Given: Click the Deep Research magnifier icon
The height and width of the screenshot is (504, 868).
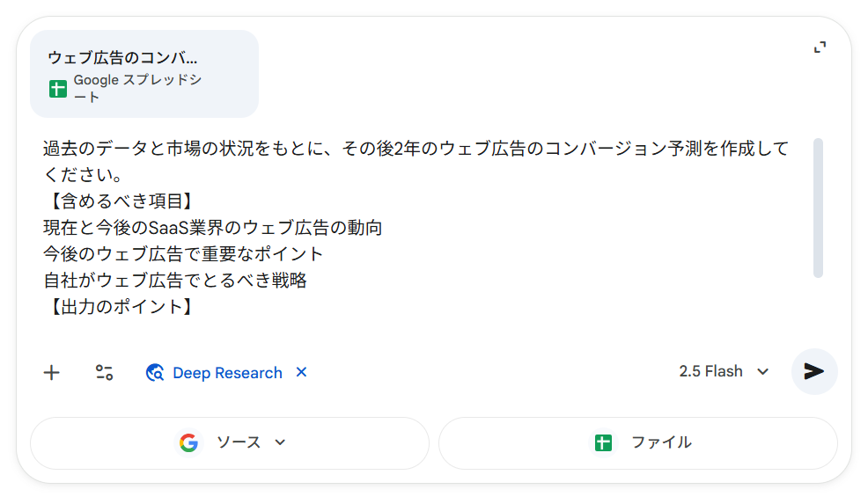Looking at the screenshot, I should pos(155,372).
